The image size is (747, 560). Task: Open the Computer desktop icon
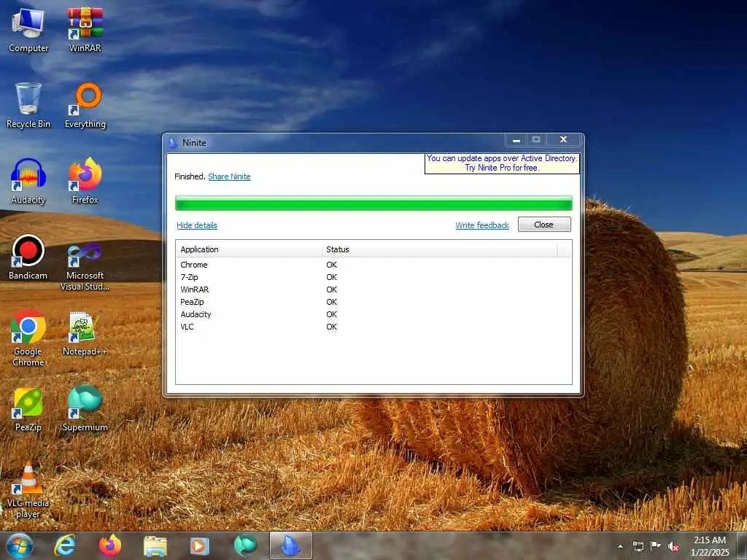point(28,30)
